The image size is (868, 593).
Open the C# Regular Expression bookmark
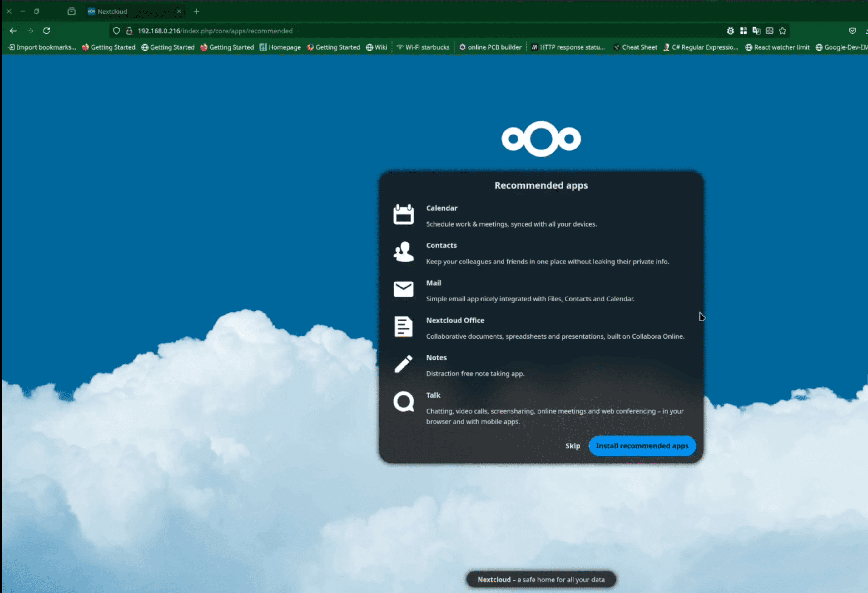point(701,47)
